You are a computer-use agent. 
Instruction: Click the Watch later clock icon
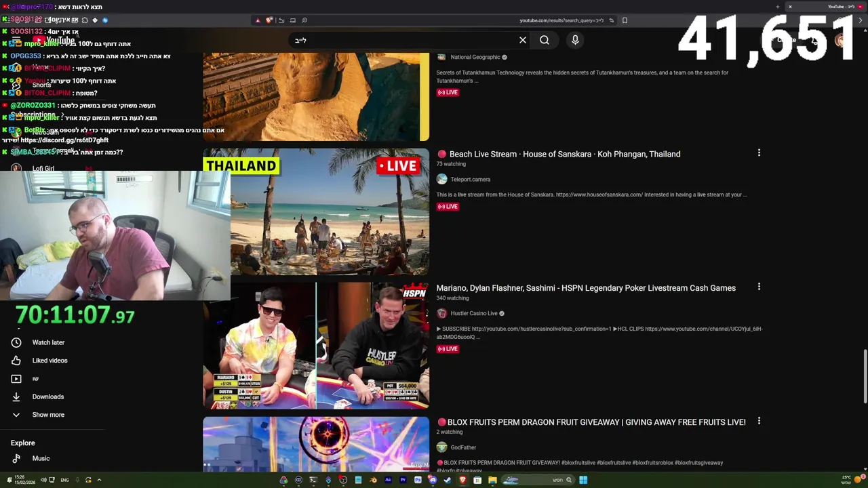pos(16,342)
